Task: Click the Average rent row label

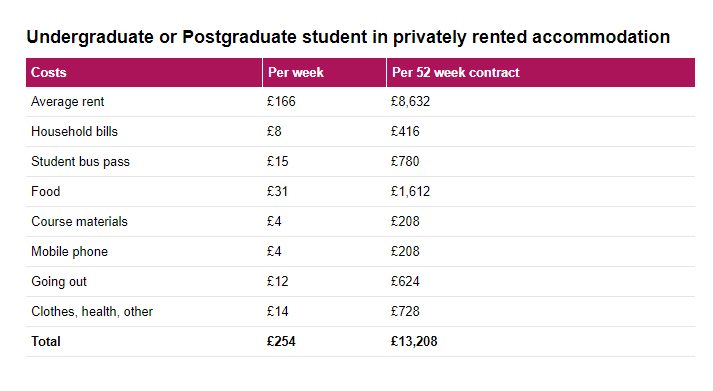Action: click(67, 101)
